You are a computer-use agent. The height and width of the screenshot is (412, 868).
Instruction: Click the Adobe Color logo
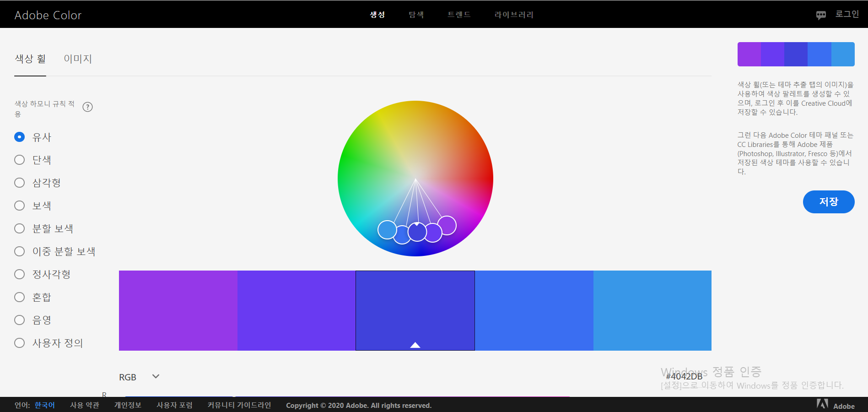point(48,15)
